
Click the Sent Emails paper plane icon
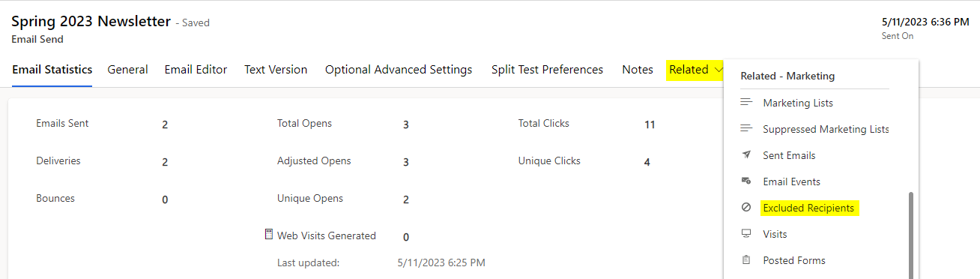pyautogui.click(x=745, y=155)
